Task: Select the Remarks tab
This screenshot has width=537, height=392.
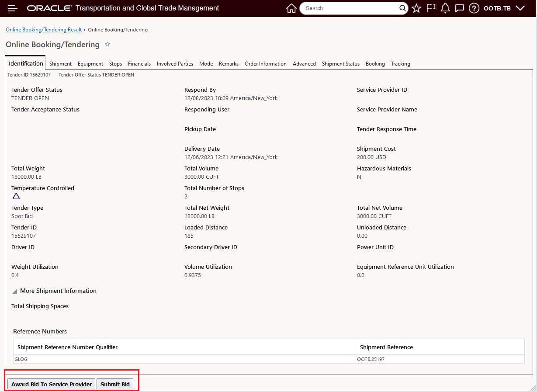Action: (x=229, y=64)
